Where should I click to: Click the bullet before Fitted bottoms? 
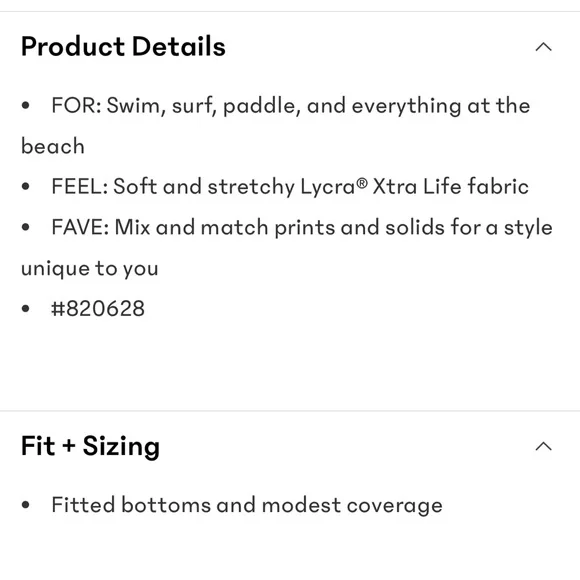point(26,505)
